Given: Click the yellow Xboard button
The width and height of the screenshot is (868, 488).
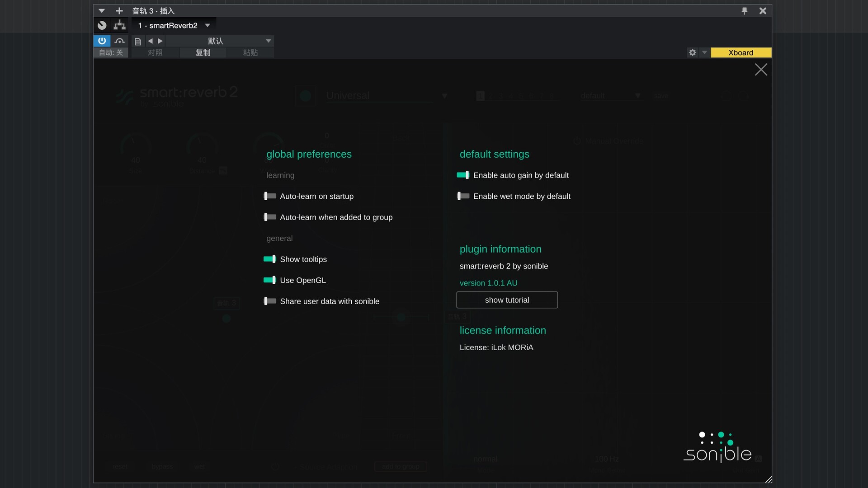Looking at the screenshot, I should [741, 52].
